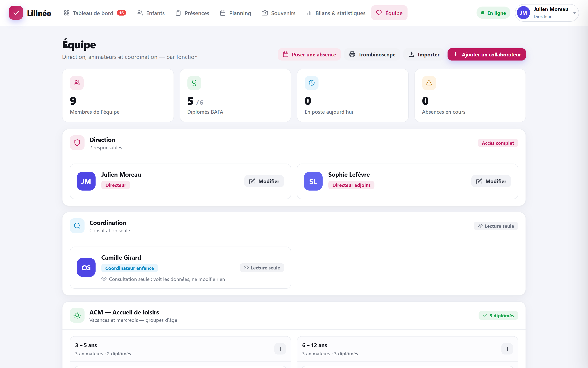Open the Souvenirs tab

[x=278, y=13]
